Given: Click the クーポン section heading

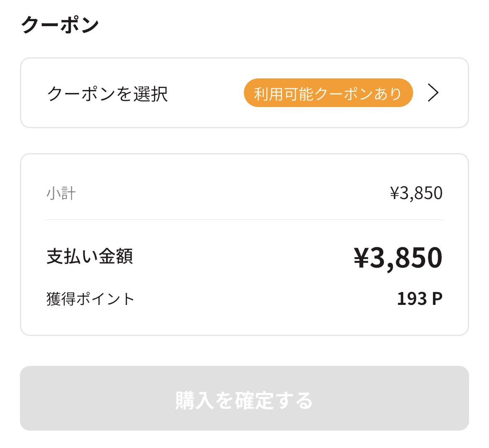Looking at the screenshot, I should 60,25.
